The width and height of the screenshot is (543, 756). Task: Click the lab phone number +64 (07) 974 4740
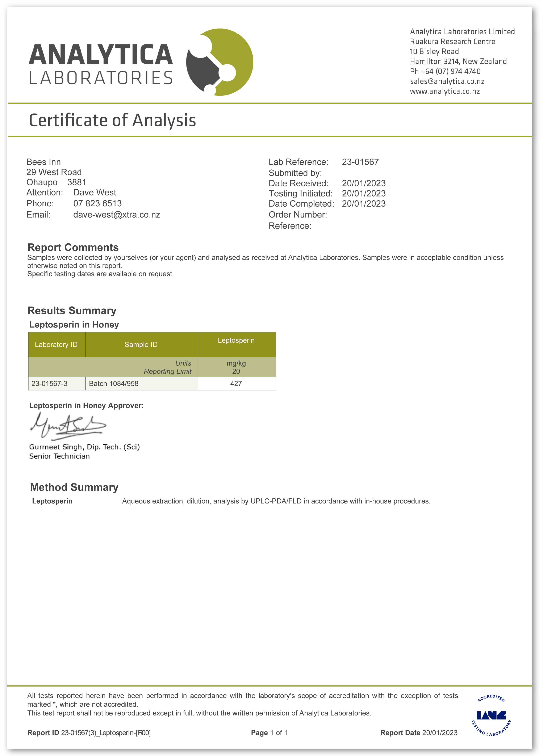pyautogui.click(x=451, y=71)
